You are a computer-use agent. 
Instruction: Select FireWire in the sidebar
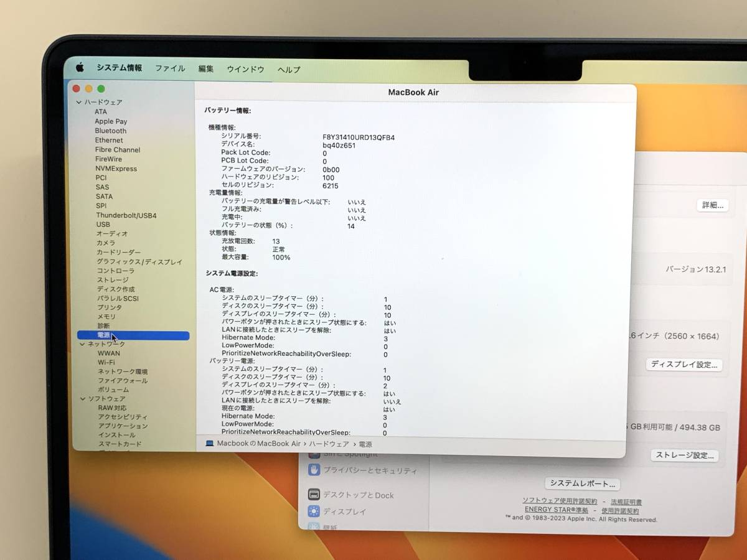(108, 159)
